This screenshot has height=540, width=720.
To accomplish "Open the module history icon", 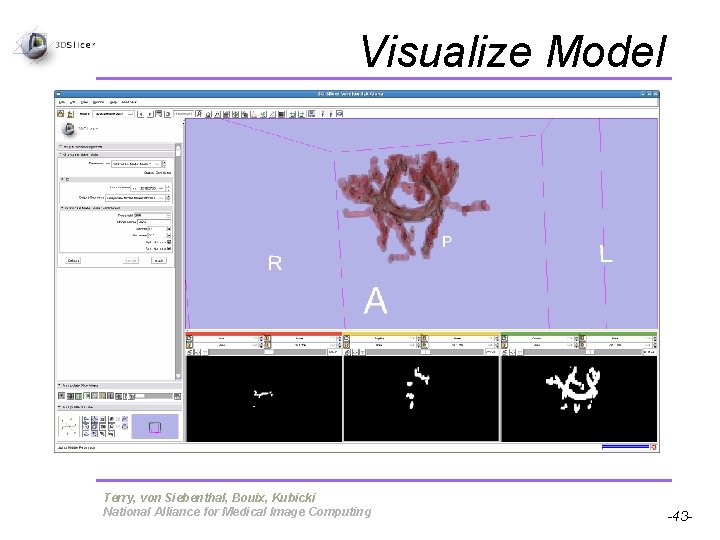I will (x=158, y=113).
